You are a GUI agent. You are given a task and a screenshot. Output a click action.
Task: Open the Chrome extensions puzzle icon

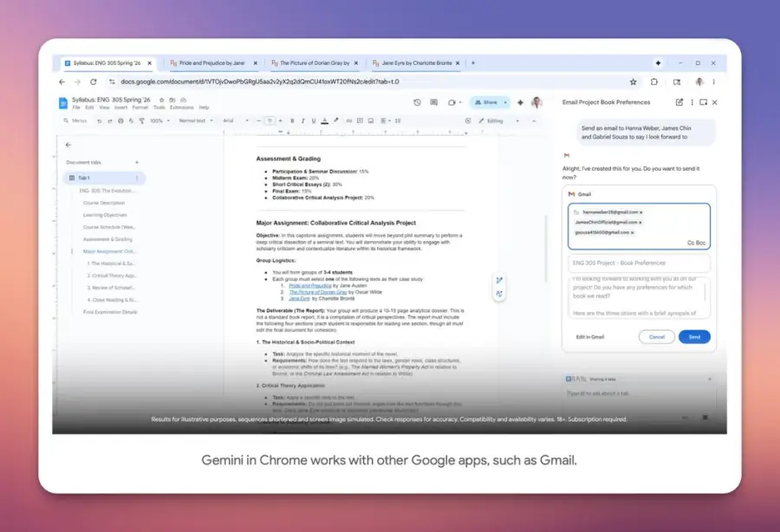point(654,82)
